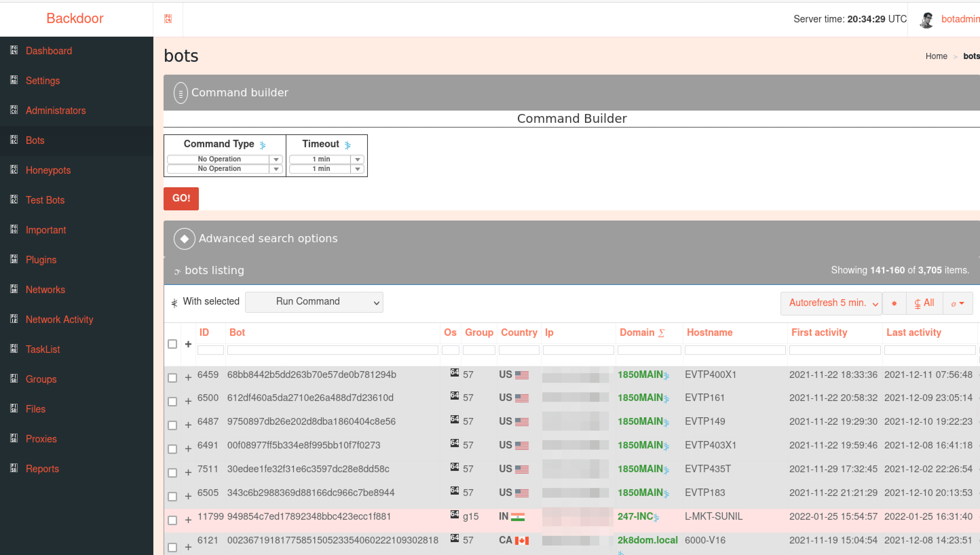Check the box for bot 6505

coord(172,496)
